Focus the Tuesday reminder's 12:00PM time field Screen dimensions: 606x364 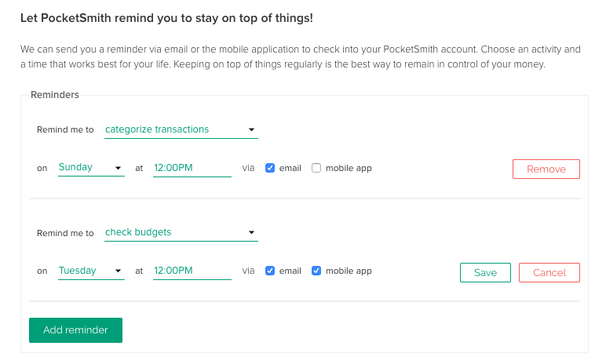[x=192, y=271]
